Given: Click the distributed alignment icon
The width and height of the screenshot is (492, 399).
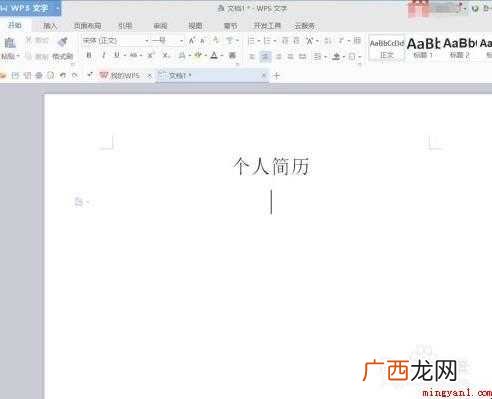Looking at the screenshot, I should click(x=302, y=56).
